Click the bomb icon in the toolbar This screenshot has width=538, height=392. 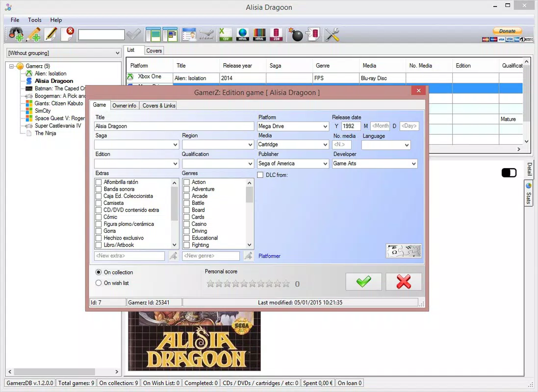295,34
